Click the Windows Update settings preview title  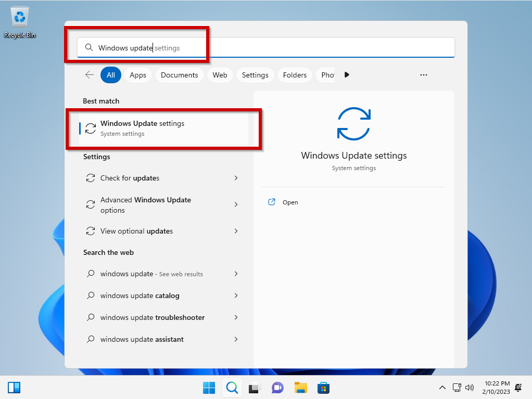354,156
